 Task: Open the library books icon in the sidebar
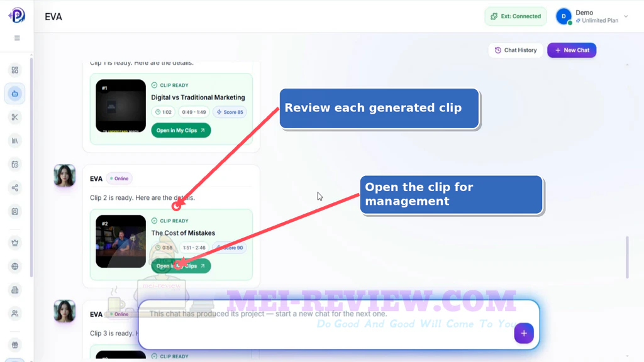point(15,141)
